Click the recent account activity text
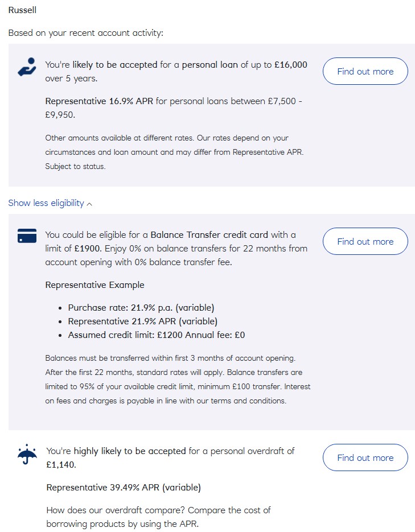The image size is (415, 532). (85, 33)
